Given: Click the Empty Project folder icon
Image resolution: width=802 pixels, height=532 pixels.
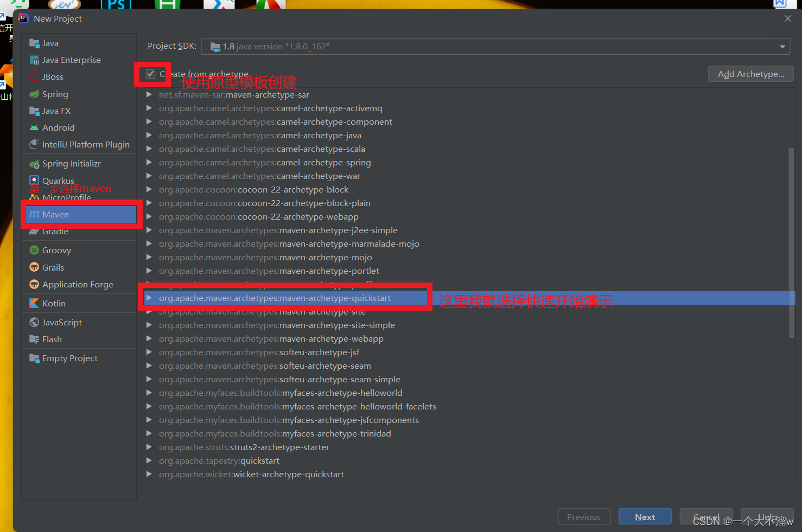Looking at the screenshot, I should coord(34,358).
